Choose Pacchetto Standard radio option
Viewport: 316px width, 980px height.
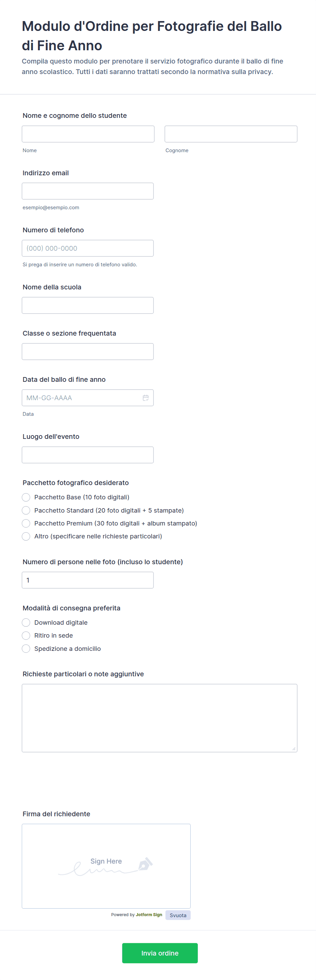tap(26, 510)
